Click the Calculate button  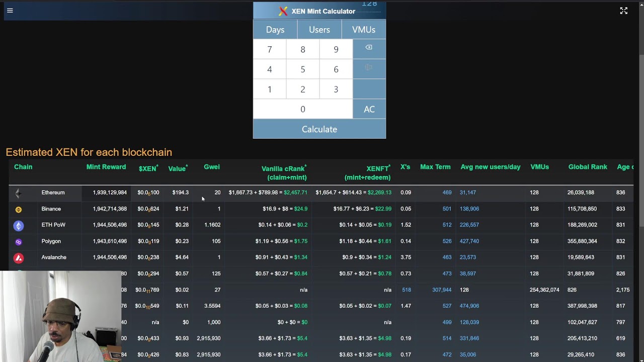319,129
